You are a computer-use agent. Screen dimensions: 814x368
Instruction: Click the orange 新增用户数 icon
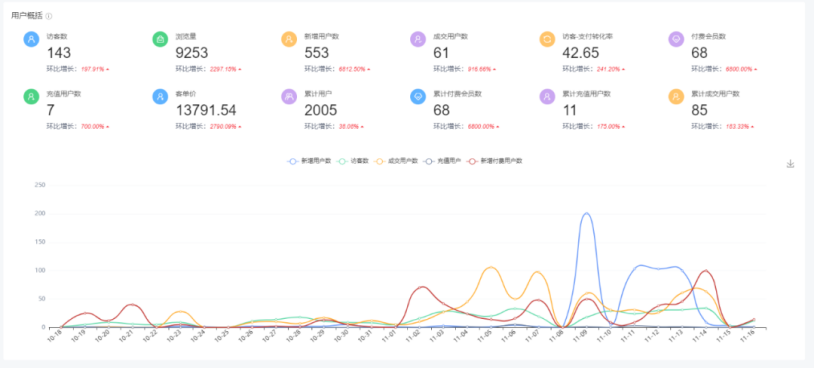pos(289,39)
